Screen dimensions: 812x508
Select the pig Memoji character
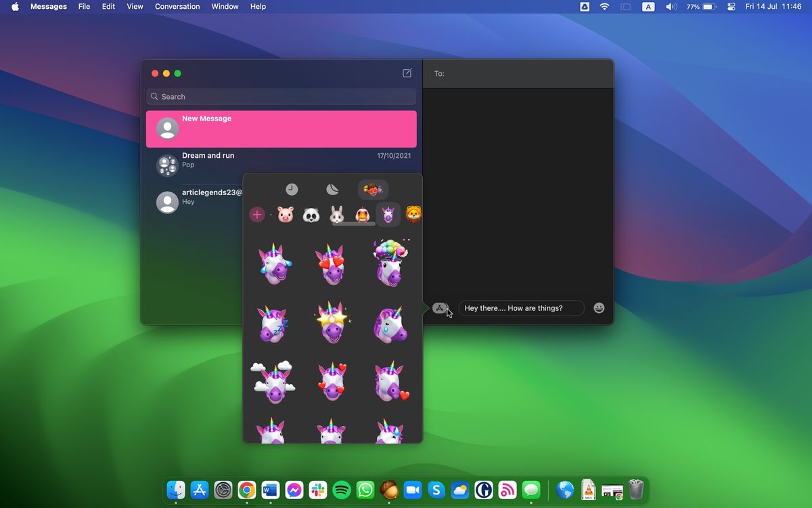[x=285, y=214]
